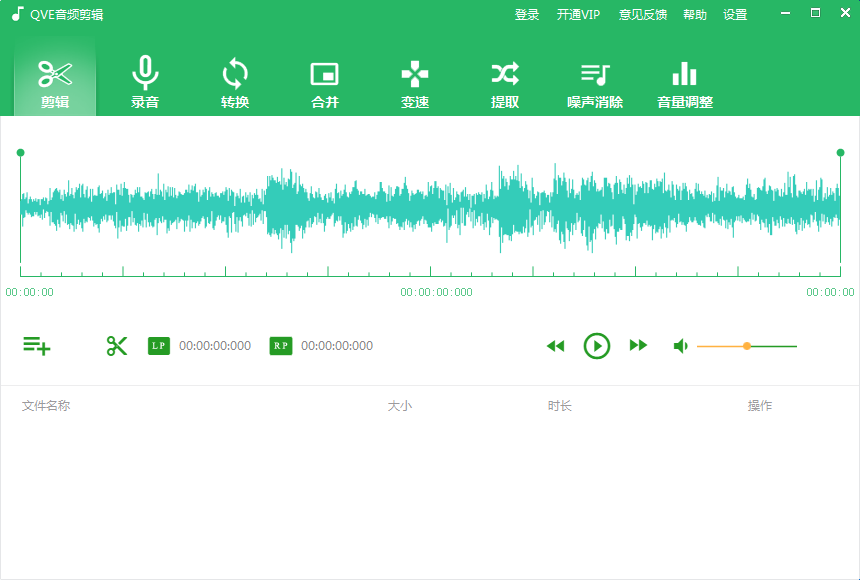The height and width of the screenshot is (580, 860).
Task: Open the 帮助 help menu
Action: (694, 14)
